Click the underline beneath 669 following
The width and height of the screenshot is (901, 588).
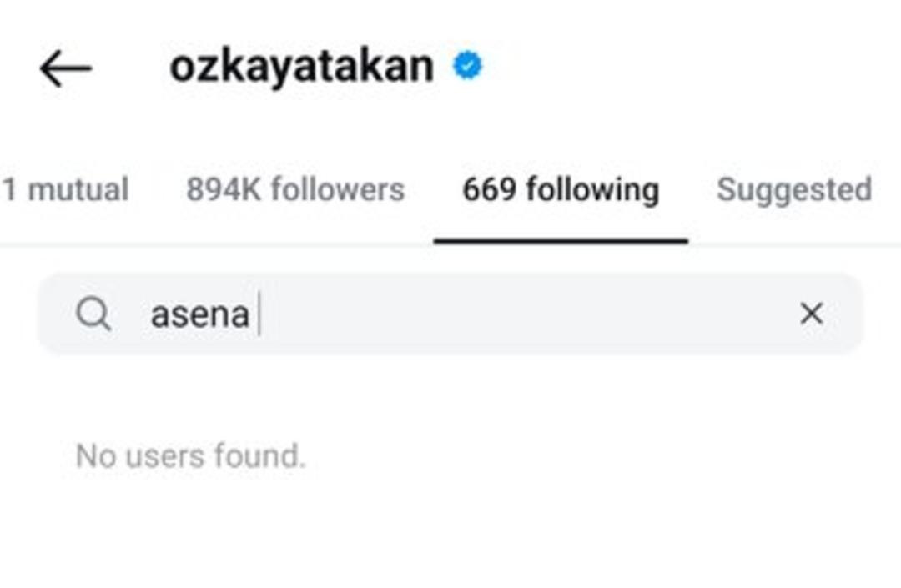(561, 241)
